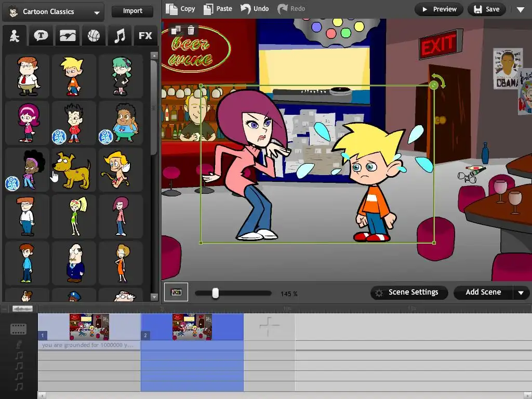
Task: Select scene 2 thumbnail in timeline
Action: tap(192, 327)
